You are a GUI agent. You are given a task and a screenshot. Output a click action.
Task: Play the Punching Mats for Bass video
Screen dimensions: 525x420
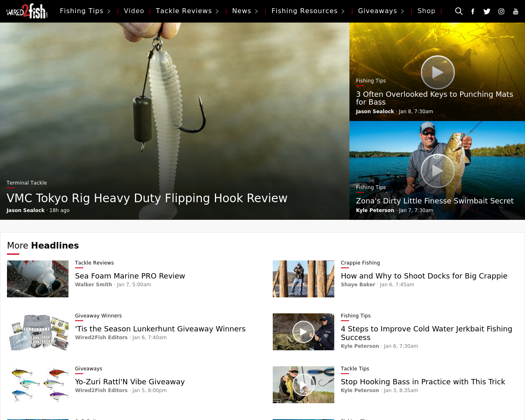point(438,72)
